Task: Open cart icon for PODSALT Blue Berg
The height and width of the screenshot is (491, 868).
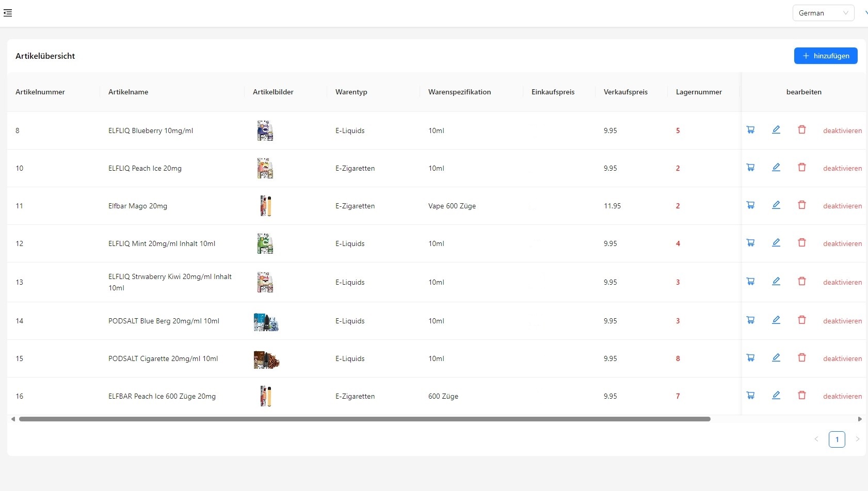Action: tap(751, 320)
